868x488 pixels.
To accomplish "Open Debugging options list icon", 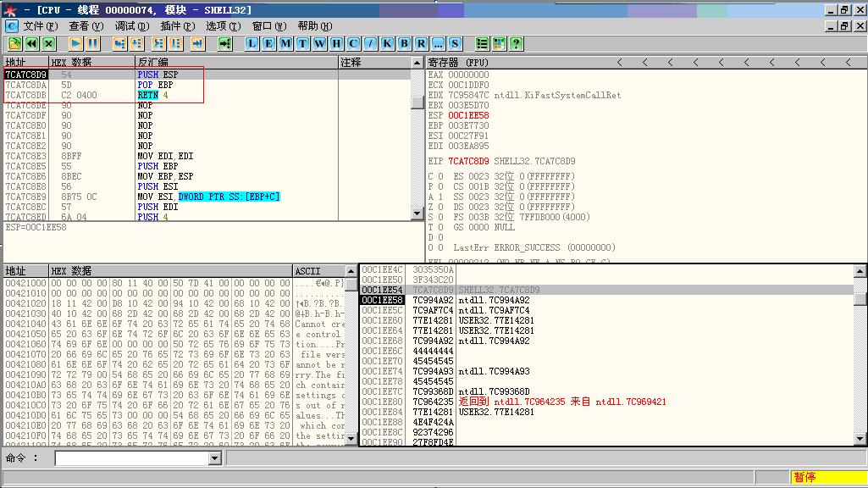I will click(482, 44).
